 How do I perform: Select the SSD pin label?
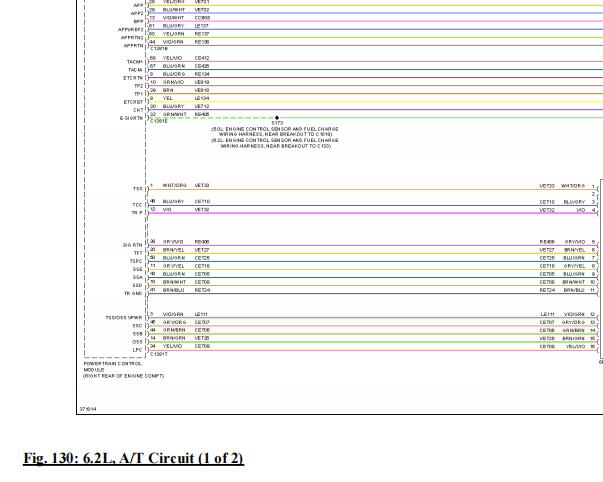coord(138,285)
